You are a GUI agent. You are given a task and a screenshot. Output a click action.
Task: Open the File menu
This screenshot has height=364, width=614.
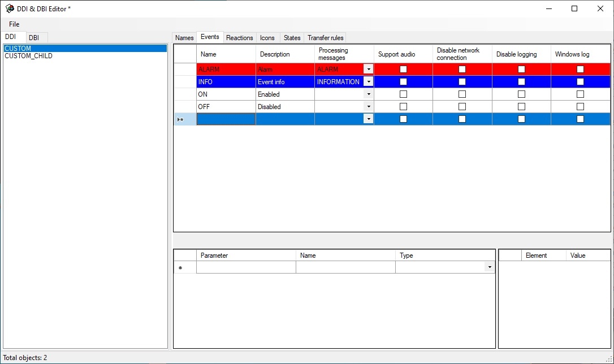(x=14, y=24)
